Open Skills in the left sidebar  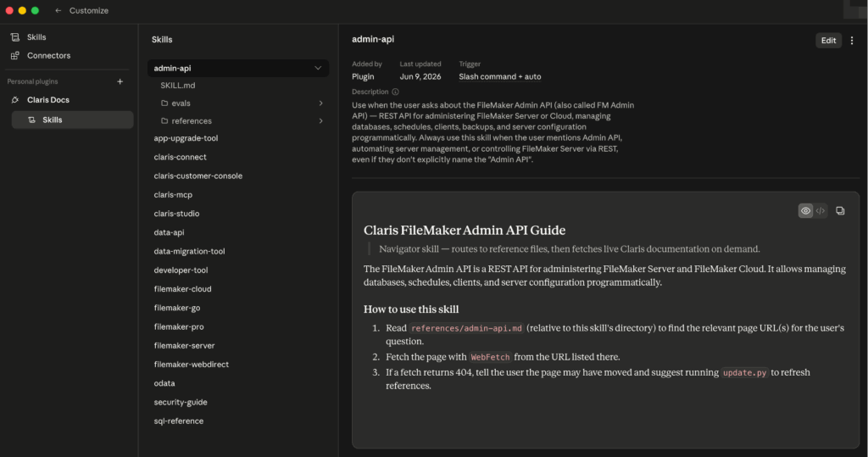36,37
